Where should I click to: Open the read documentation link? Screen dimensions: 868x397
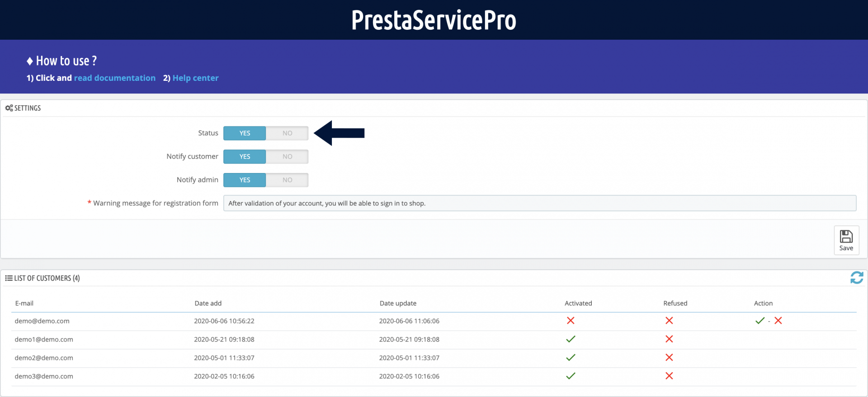tap(115, 78)
